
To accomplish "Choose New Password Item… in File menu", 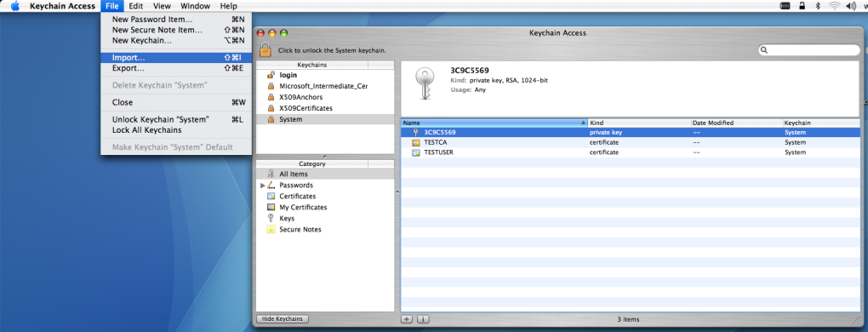I will pyautogui.click(x=176, y=20).
